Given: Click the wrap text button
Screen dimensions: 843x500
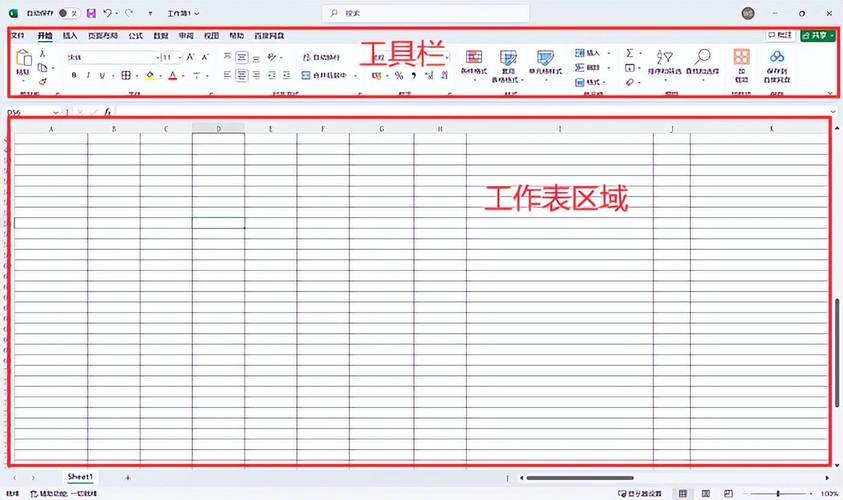Looking at the screenshot, I should point(322,57).
